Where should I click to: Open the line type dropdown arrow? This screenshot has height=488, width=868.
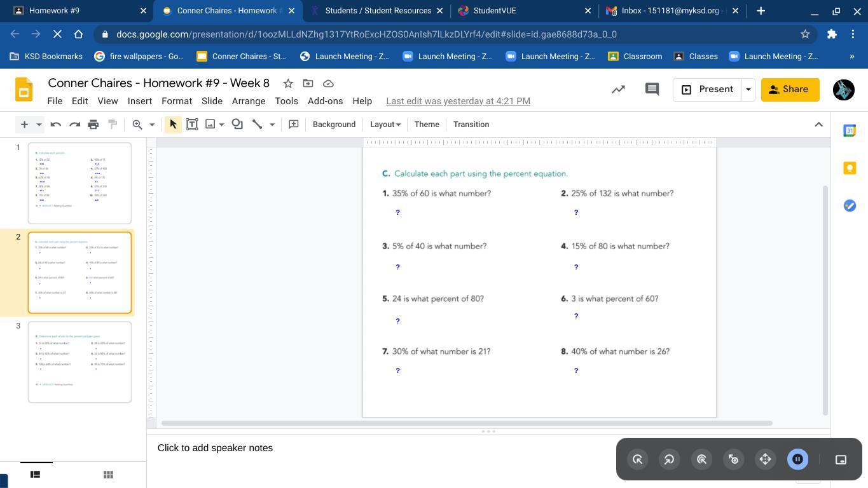pyautogui.click(x=272, y=125)
